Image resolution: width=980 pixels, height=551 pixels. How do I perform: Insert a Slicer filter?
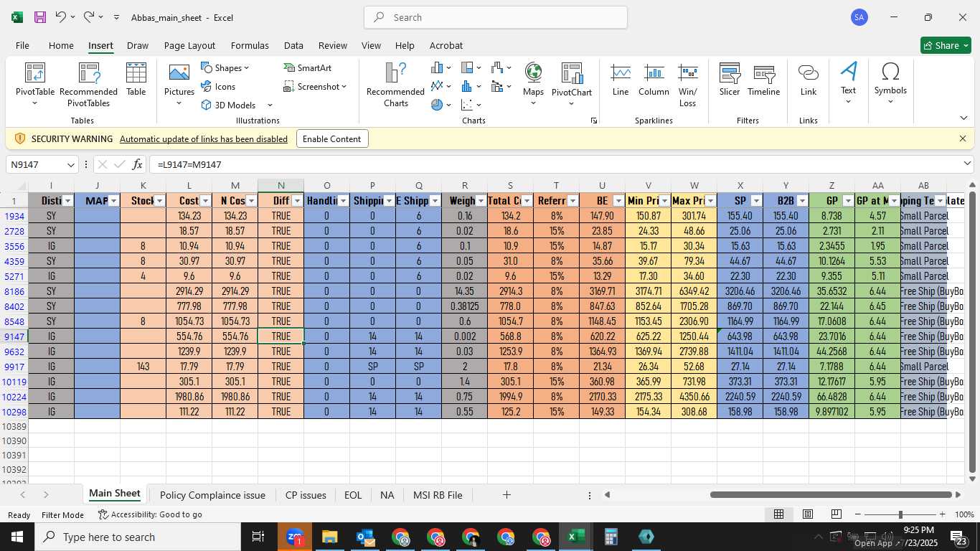730,79
